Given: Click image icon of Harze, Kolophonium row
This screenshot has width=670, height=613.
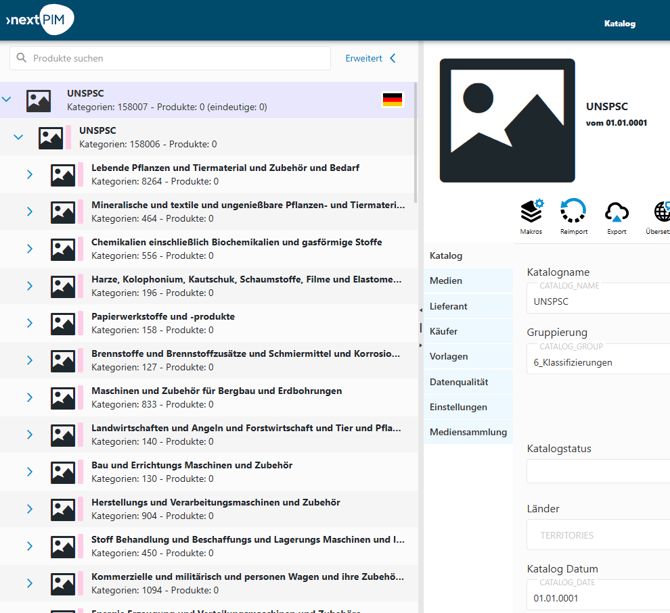Looking at the screenshot, I should (x=63, y=287).
